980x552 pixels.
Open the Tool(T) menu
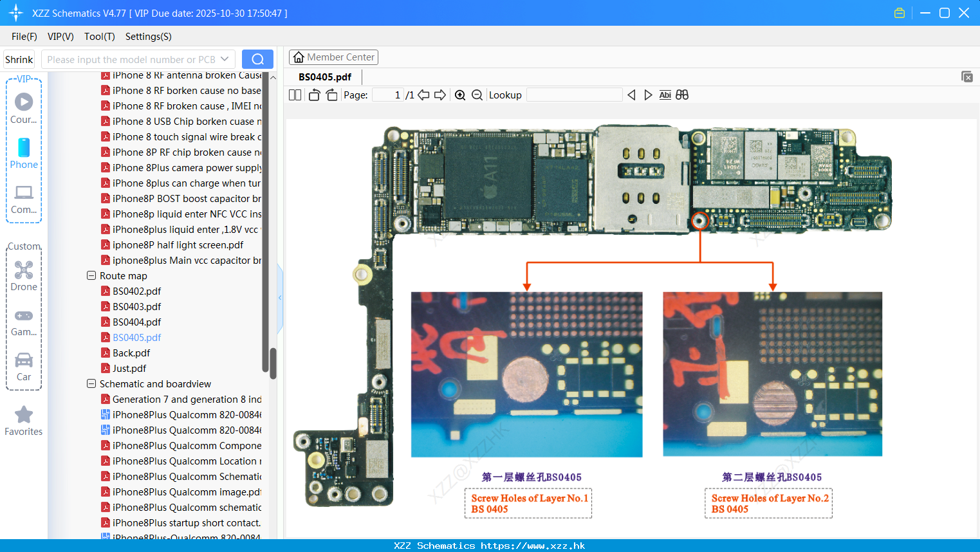click(100, 37)
